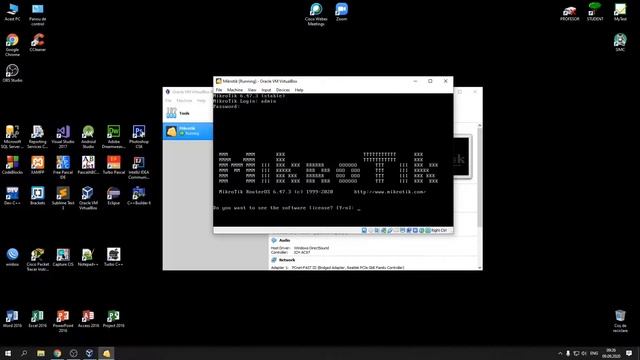
Task: Select C++Builder 6 desktop shortcut
Action: [x=139, y=196]
